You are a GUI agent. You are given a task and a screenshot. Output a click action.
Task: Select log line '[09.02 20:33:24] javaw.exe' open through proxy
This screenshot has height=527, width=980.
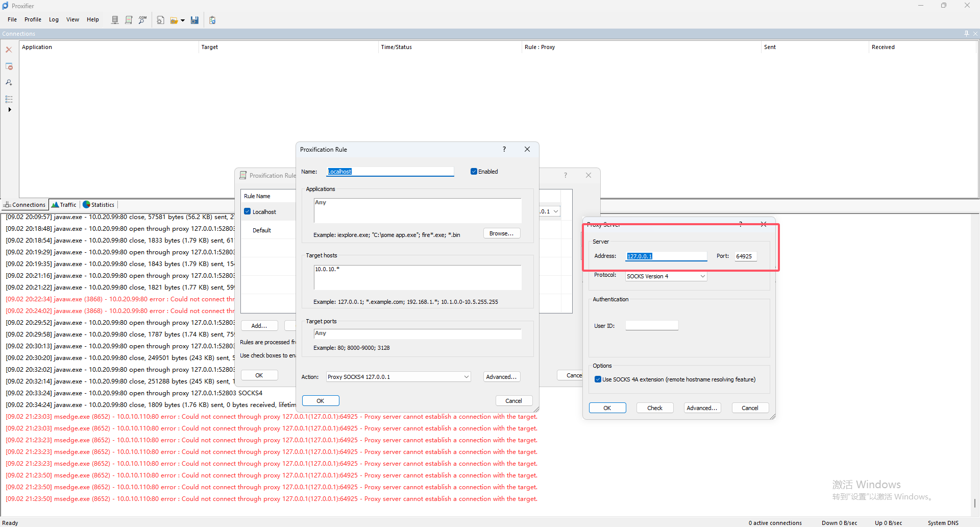pyautogui.click(x=134, y=393)
